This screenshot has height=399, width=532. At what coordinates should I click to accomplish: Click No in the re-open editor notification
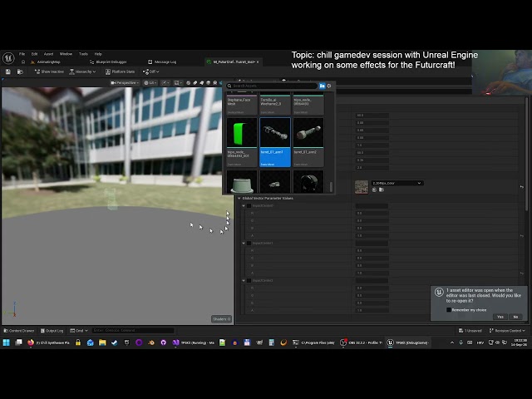(x=515, y=317)
